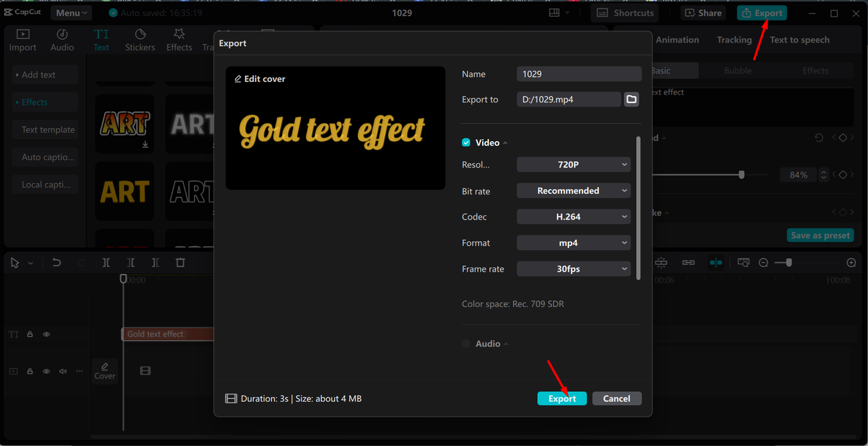Viewport: 868px width, 446px height.
Task: Click the Export button in the dialog
Action: (x=562, y=399)
